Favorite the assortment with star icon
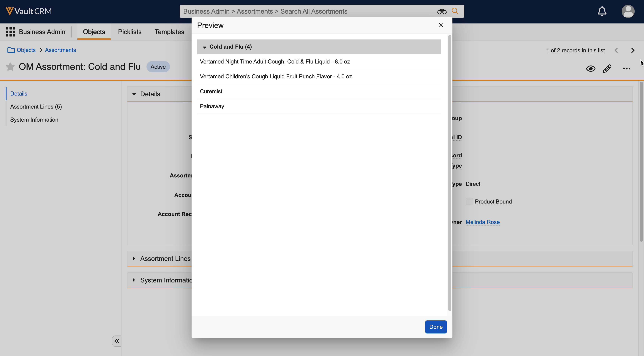Screen dimensions: 644x356 10,67
